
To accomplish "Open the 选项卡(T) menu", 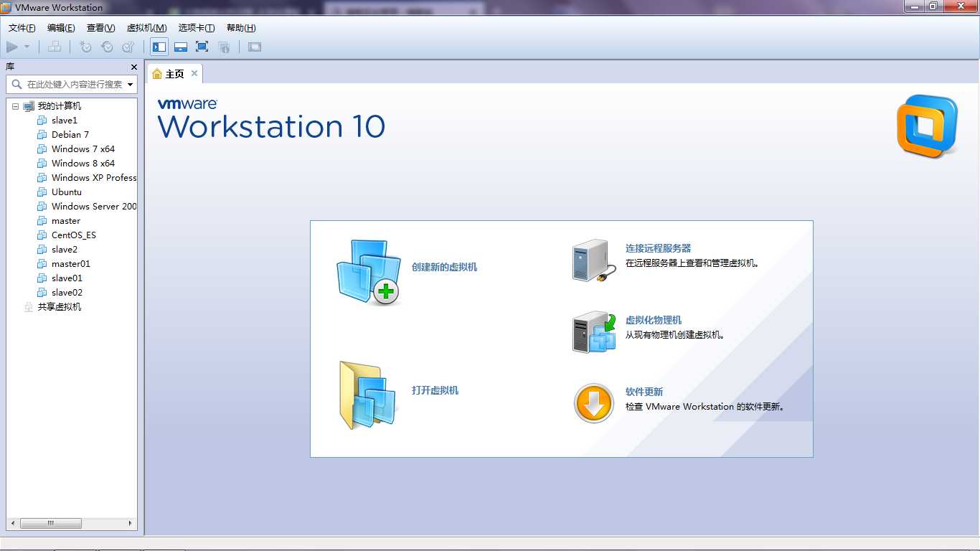I will [x=197, y=28].
